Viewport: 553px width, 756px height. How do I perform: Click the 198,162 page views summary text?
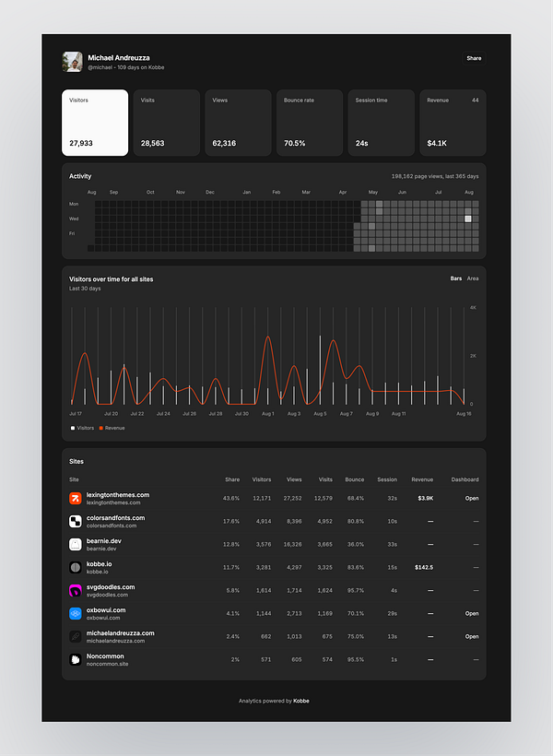coord(435,176)
